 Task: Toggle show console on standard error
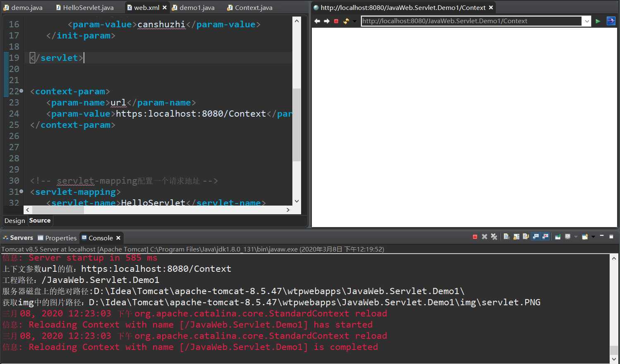click(546, 237)
